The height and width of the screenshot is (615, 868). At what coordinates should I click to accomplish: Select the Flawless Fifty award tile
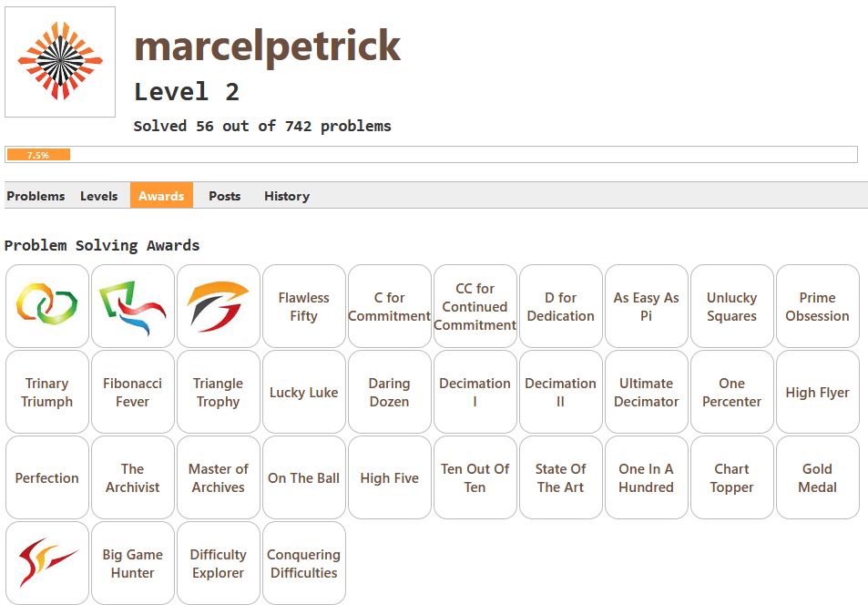[x=304, y=306]
